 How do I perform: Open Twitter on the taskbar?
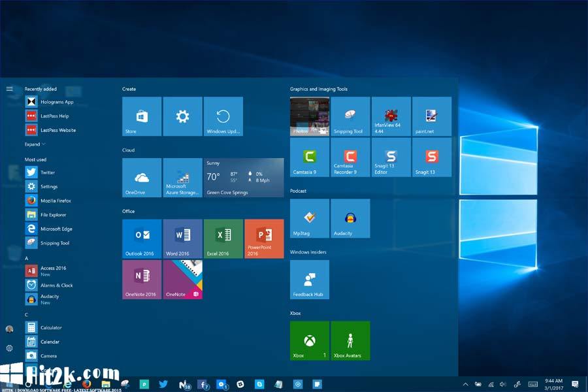tap(163, 384)
